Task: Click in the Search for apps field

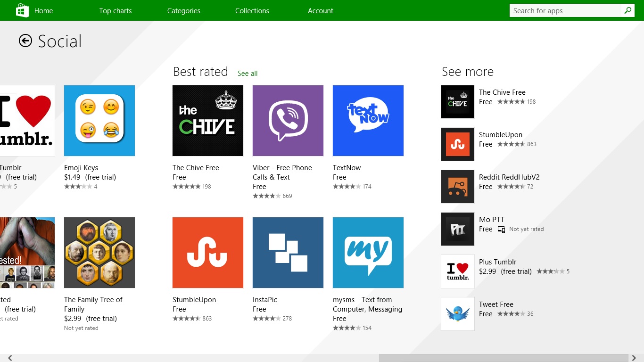Action: (x=566, y=10)
